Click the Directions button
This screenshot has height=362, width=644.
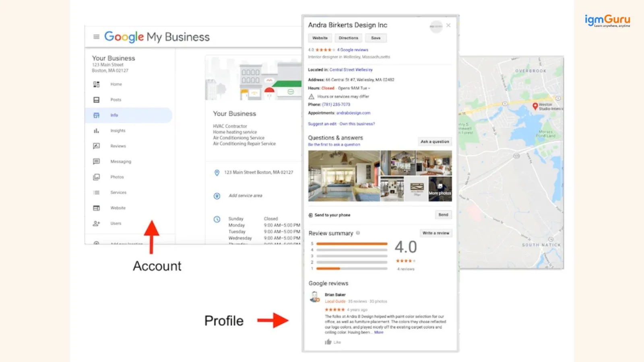[348, 38]
